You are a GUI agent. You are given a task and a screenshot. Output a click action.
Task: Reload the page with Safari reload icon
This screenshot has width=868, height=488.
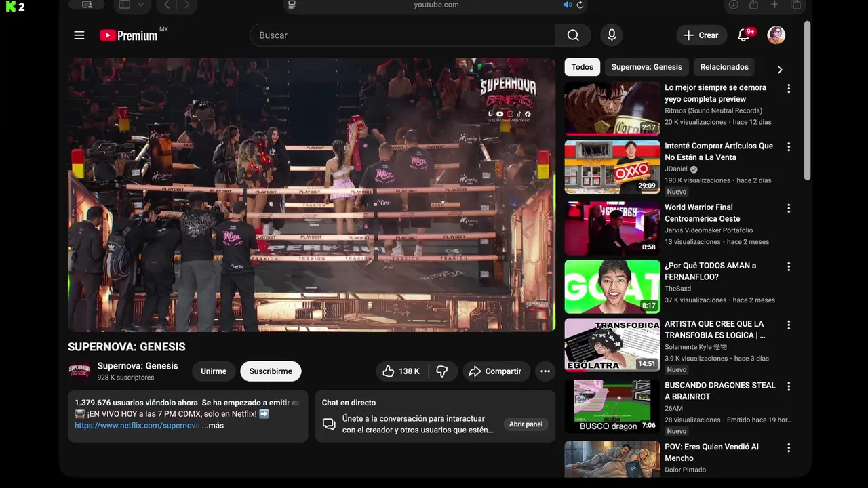pos(580,5)
